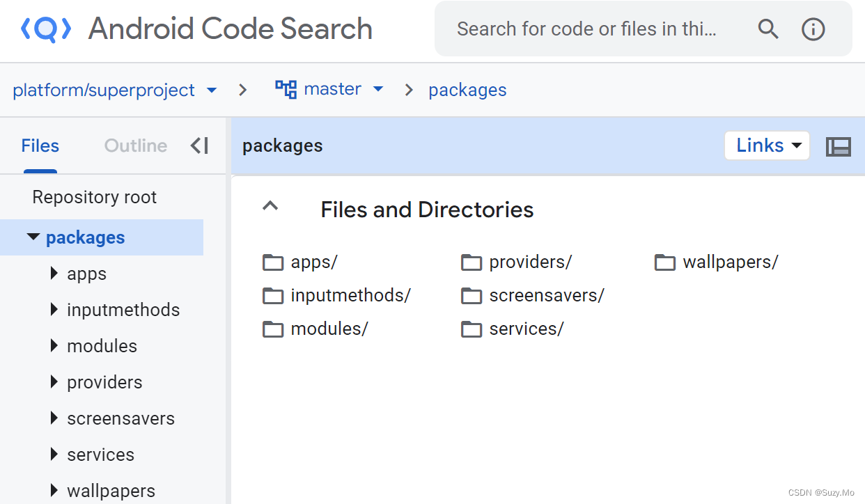This screenshot has height=504, width=865.
Task: Toggle the layout view icon
Action: 839,146
